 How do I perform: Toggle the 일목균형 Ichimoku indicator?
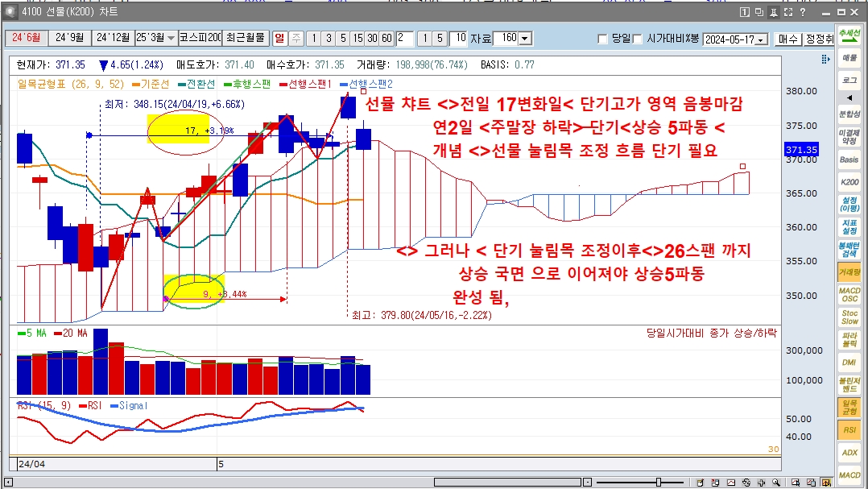click(x=849, y=407)
